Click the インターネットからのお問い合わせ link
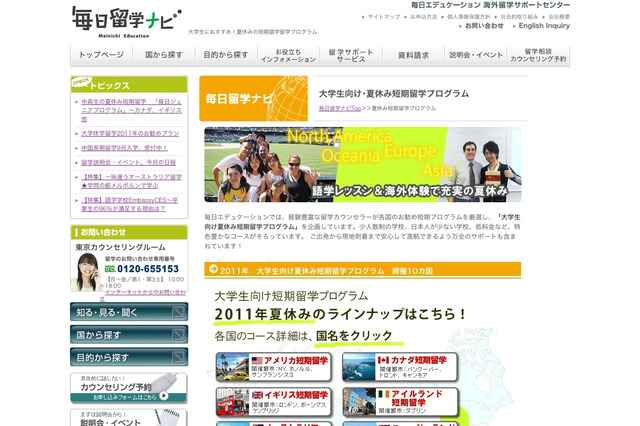 pyautogui.click(x=144, y=295)
